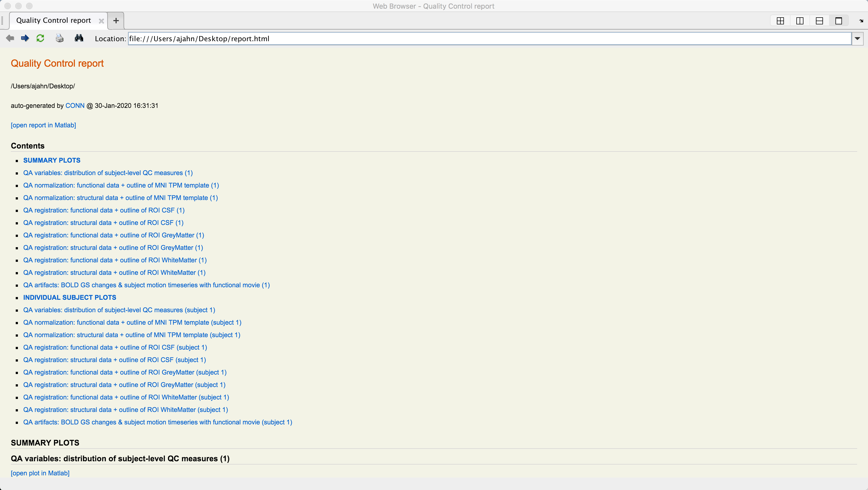Click the /Users/ajahn/Desktop/ path text

tap(43, 86)
